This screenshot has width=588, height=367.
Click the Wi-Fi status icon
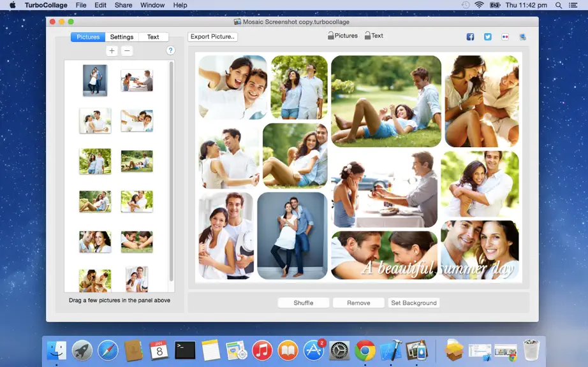point(479,5)
